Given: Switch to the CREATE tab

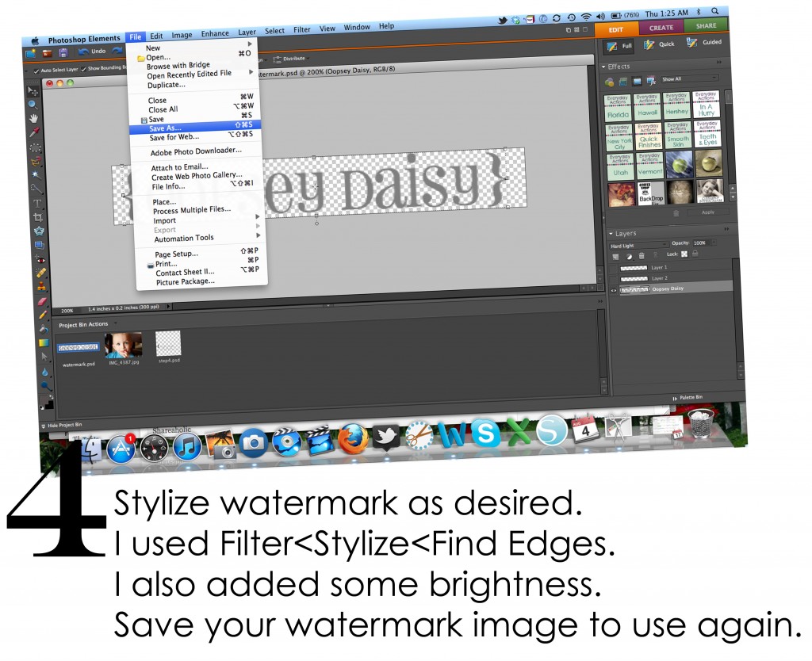Looking at the screenshot, I should point(661,28).
